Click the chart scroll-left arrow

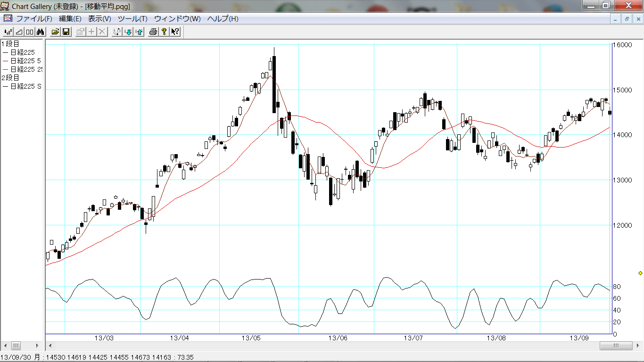click(50, 346)
